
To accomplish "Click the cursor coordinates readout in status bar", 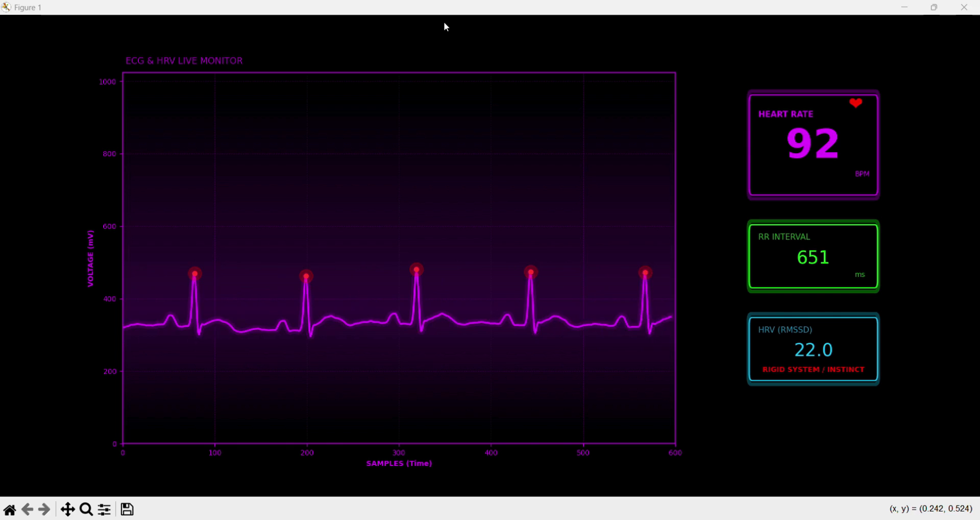I will pyautogui.click(x=931, y=509).
